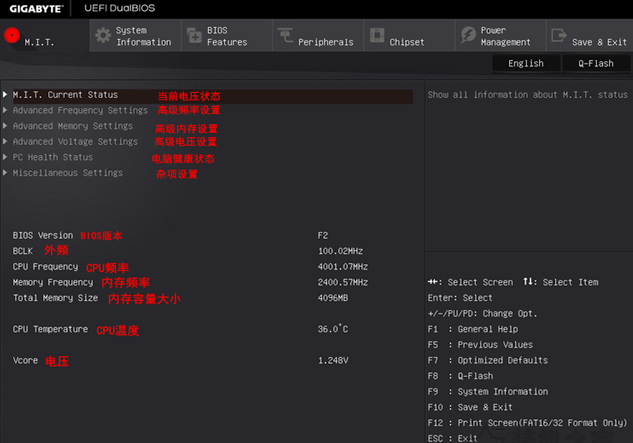The width and height of the screenshot is (633, 443).
Task: Click the F5 Previous Values hint
Action: click(x=480, y=345)
